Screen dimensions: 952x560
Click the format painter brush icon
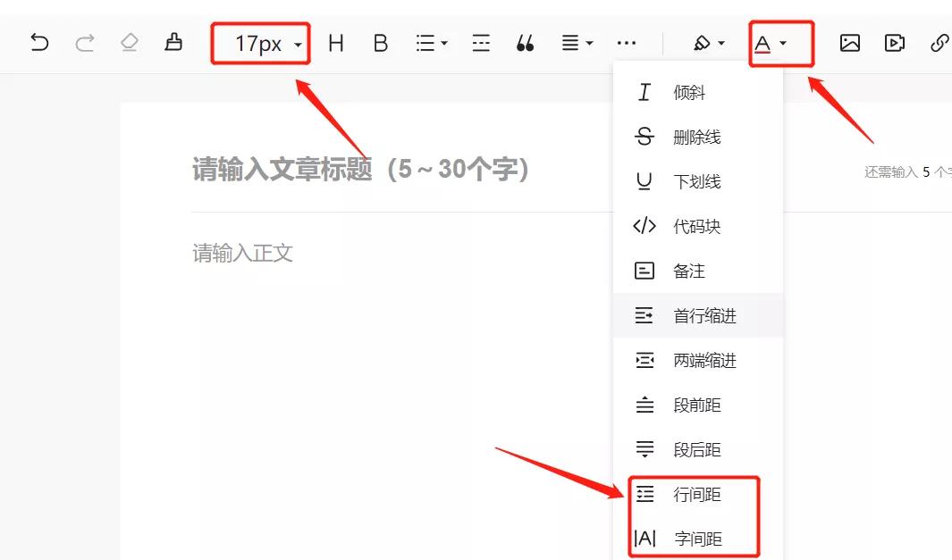[x=173, y=42]
